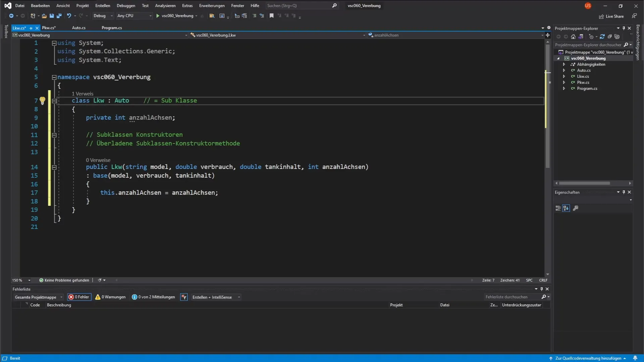Viewport: 644px width, 362px height.
Task: Uncomment selected lines icon
Action: [262, 16]
